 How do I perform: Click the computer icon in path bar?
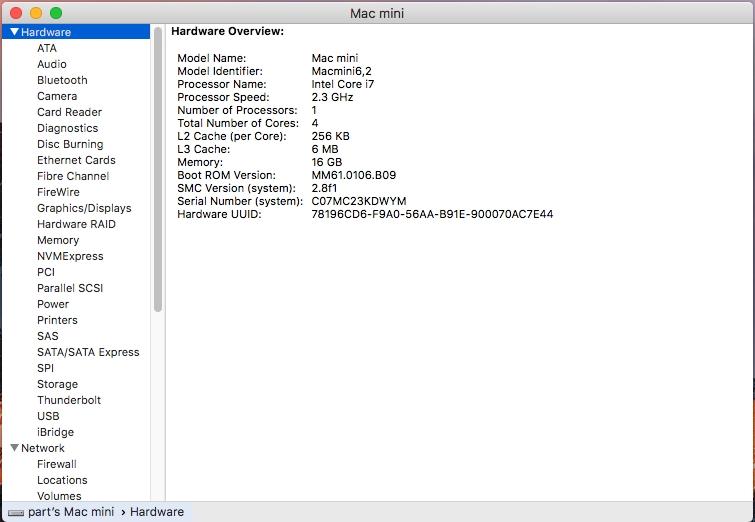16,512
